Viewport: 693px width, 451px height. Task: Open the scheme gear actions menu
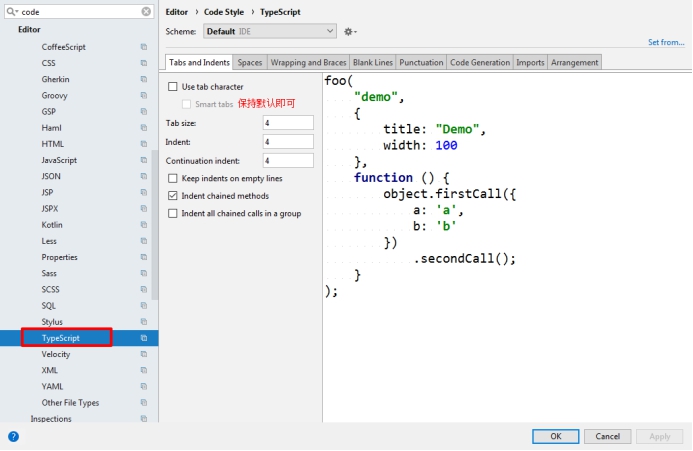(x=350, y=32)
